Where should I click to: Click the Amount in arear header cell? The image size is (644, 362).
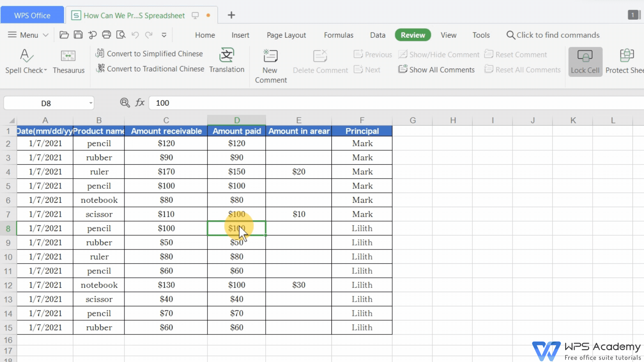(299, 131)
